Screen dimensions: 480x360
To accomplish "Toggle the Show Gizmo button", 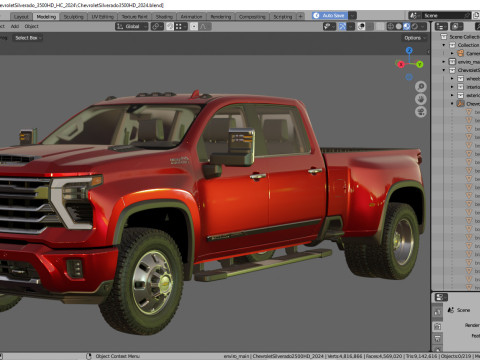I will (x=343, y=26).
